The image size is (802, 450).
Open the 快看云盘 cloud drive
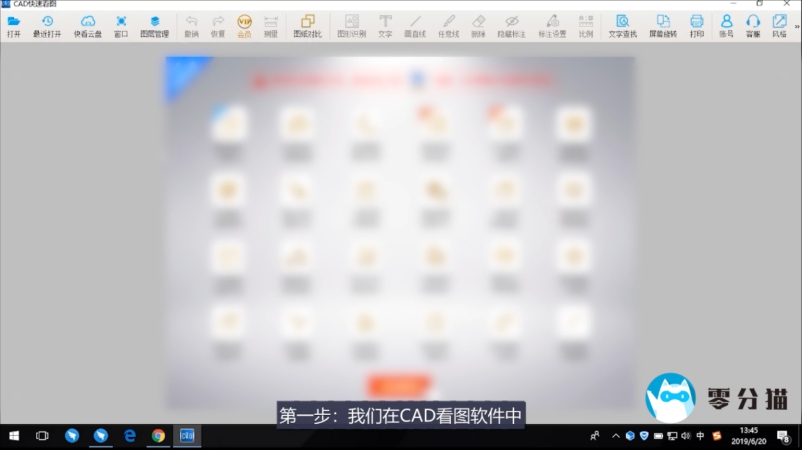(x=87, y=26)
